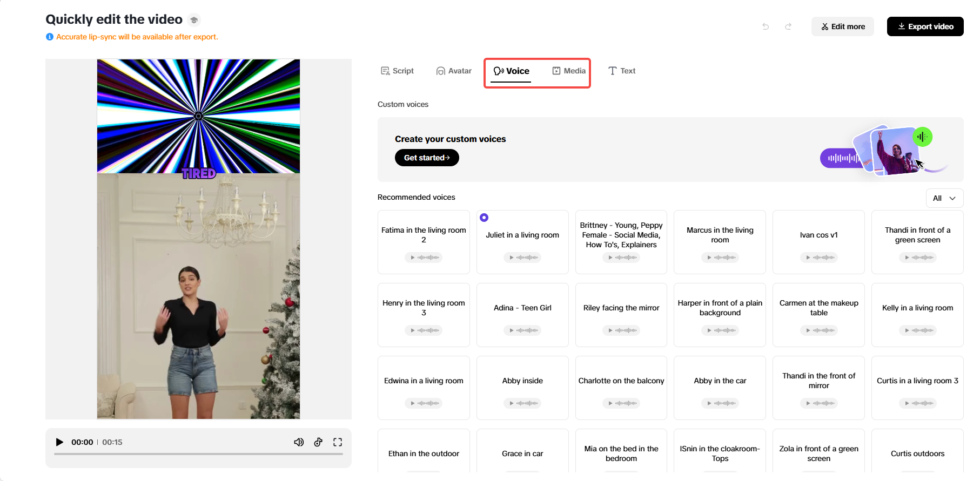Click the undo arrow icon

pos(766,26)
